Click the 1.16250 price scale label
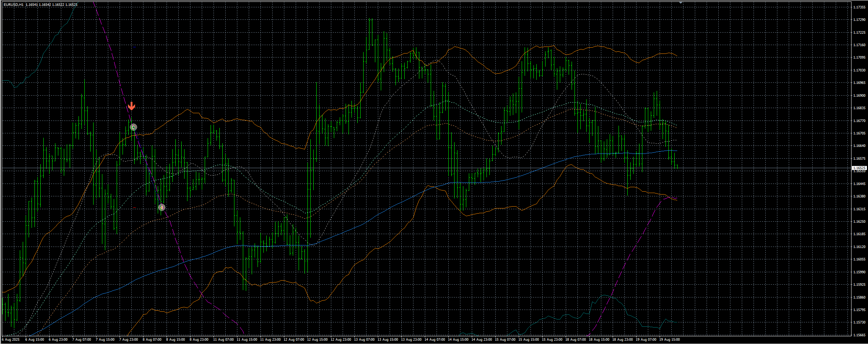The width and height of the screenshot is (868, 344). click(859, 222)
